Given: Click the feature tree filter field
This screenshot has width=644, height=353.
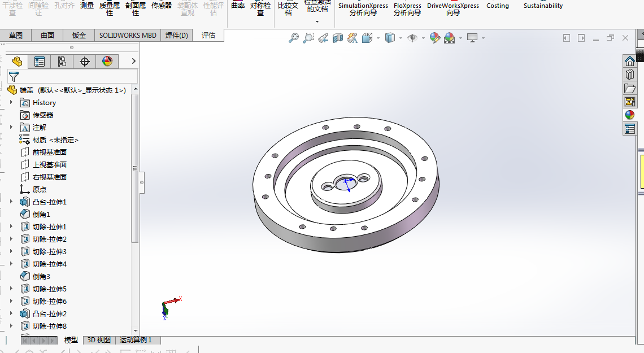Looking at the screenshot, I should (x=73, y=76).
